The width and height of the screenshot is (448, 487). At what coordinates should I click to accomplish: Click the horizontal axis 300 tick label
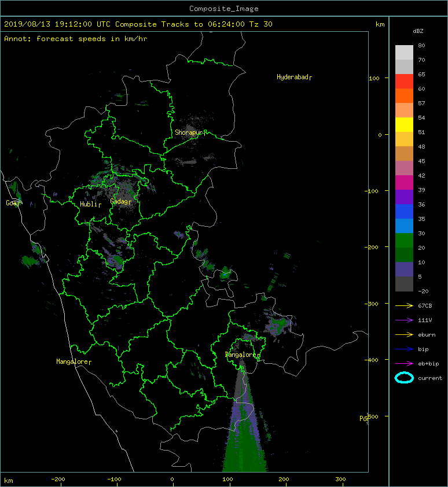click(340, 479)
